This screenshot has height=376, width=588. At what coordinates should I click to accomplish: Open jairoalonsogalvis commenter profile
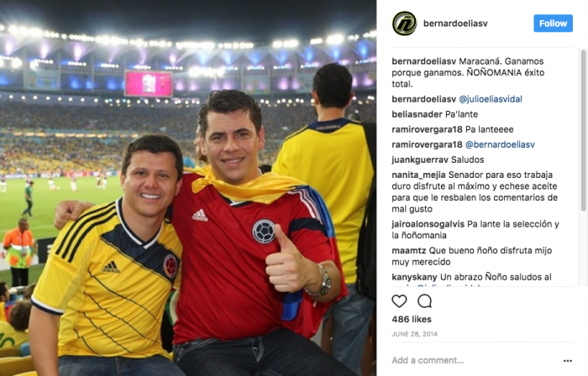click(x=428, y=224)
